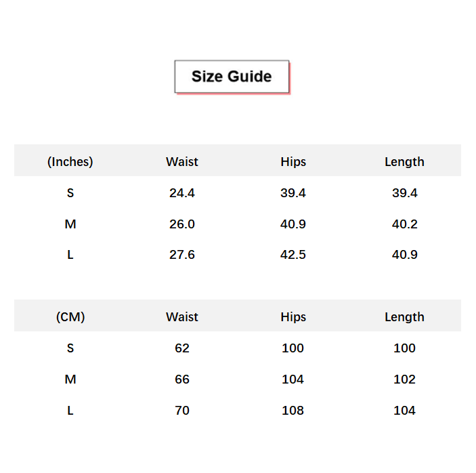Viewport: 476px width, 473px height.
Task: Select the 42.5 hips value
Action: pyautogui.click(x=293, y=255)
